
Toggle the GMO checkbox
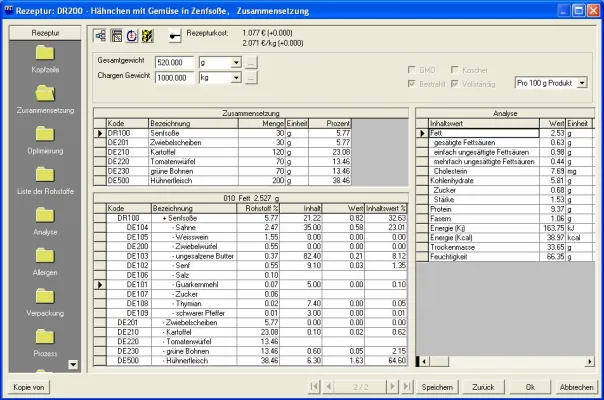411,69
